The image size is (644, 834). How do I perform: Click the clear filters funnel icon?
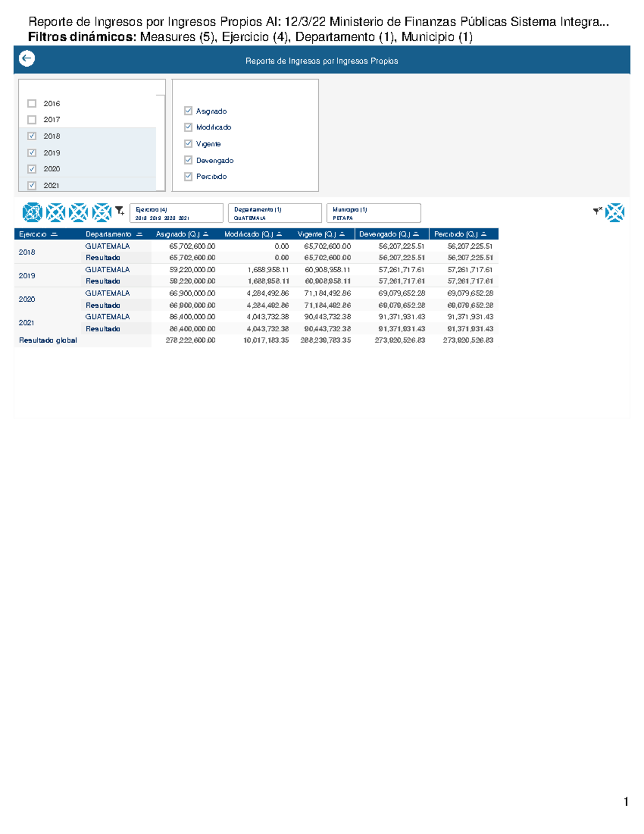[x=597, y=211]
